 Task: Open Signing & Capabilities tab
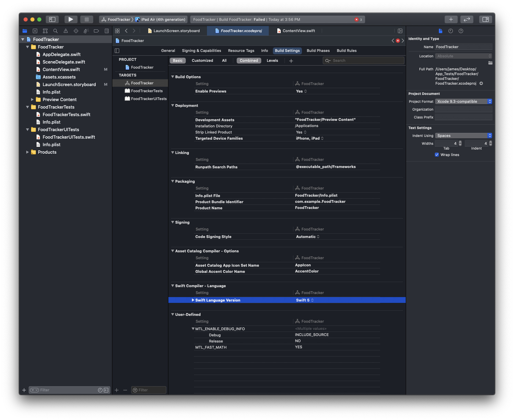(202, 51)
